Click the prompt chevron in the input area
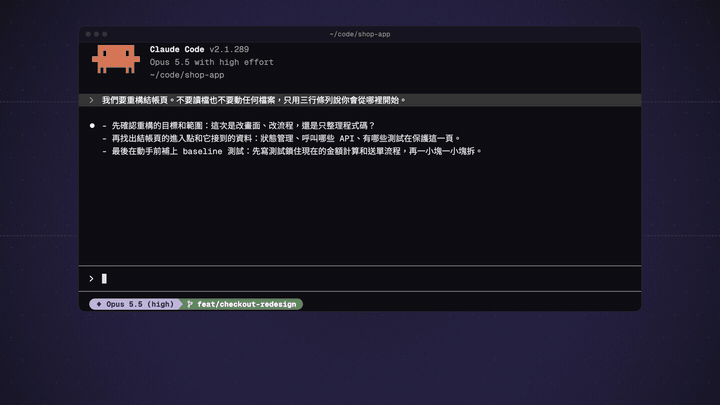The height and width of the screenshot is (405, 720). pyautogui.click(x=91, y=278)
